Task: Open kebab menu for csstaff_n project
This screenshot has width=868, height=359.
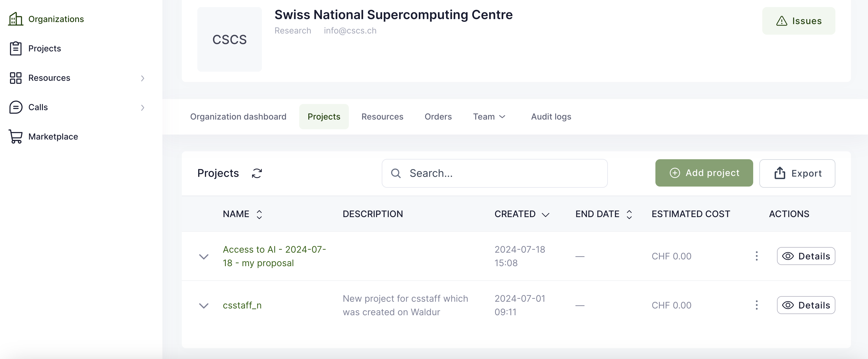Action: click(x=756, y=305)
